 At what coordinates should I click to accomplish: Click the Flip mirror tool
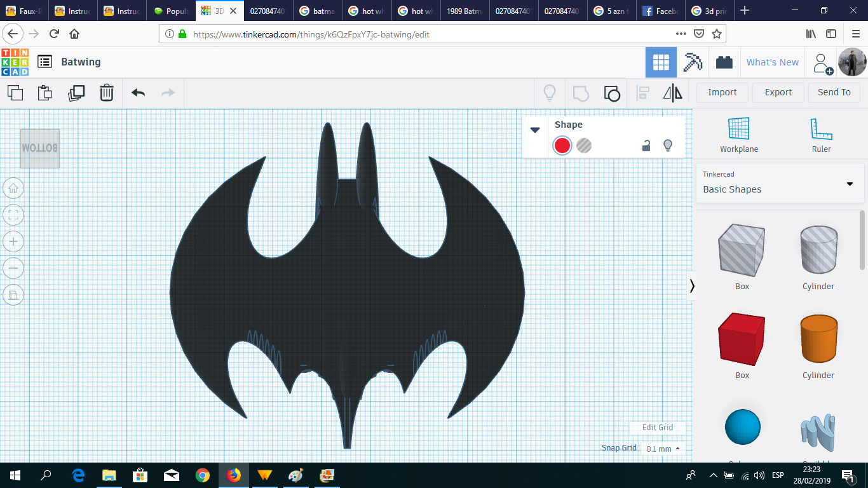[x=673, y=93]
